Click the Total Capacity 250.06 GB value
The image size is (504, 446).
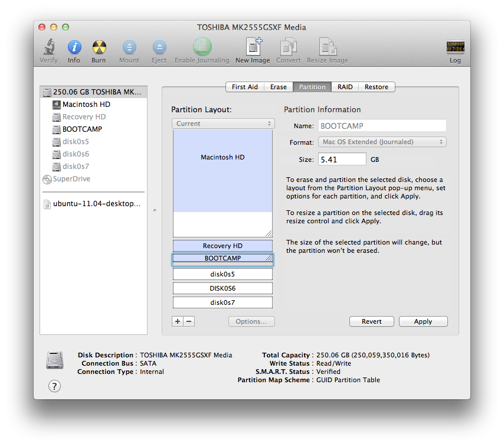[x=373, y=355]
